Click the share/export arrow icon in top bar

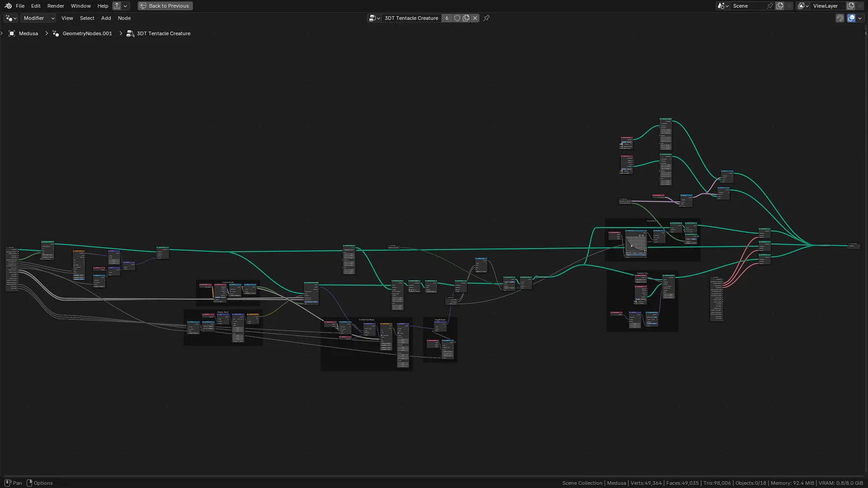(x=117, y=5)
